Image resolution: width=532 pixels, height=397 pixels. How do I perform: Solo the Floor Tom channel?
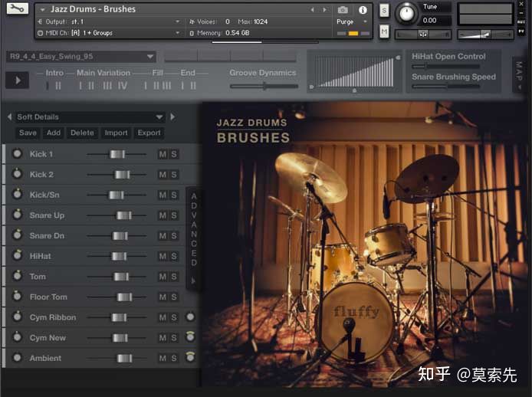tap(174, 297)
